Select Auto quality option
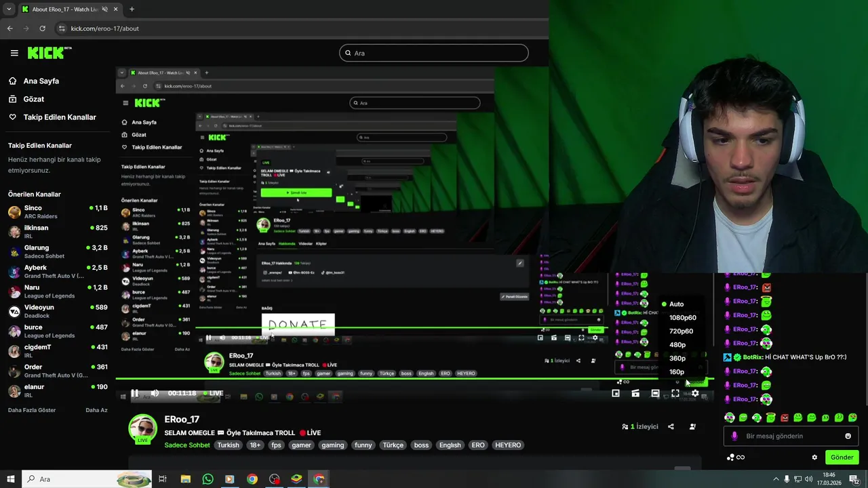 coord(676,304)
